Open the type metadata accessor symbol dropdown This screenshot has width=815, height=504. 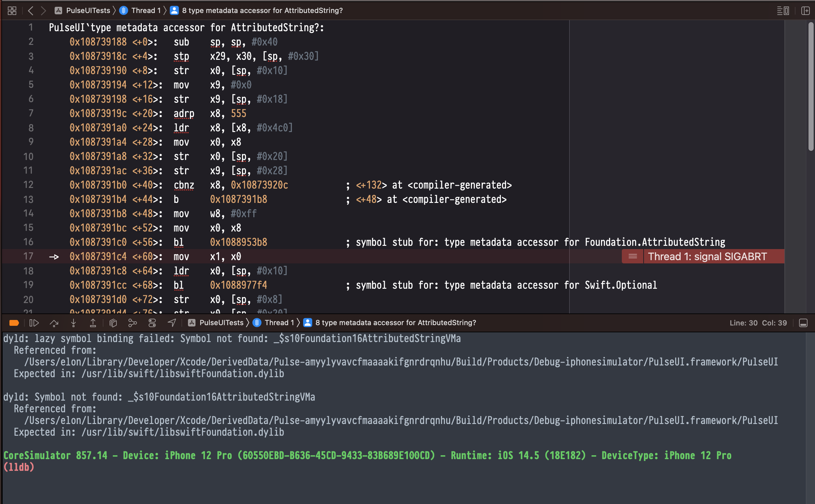point(262,10)
